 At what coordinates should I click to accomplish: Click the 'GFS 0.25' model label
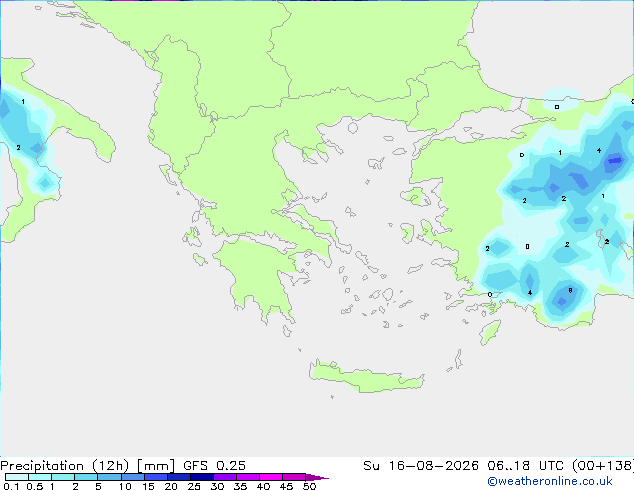[214, 466]
